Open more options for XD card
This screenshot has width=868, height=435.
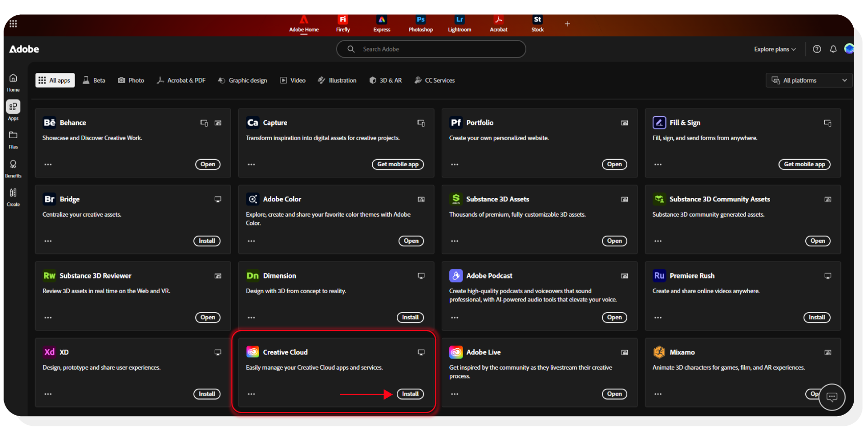48,394
